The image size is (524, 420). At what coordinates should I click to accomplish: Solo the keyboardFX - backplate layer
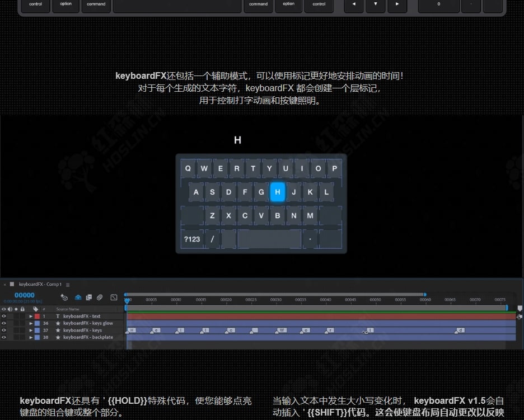pos(16,337)
